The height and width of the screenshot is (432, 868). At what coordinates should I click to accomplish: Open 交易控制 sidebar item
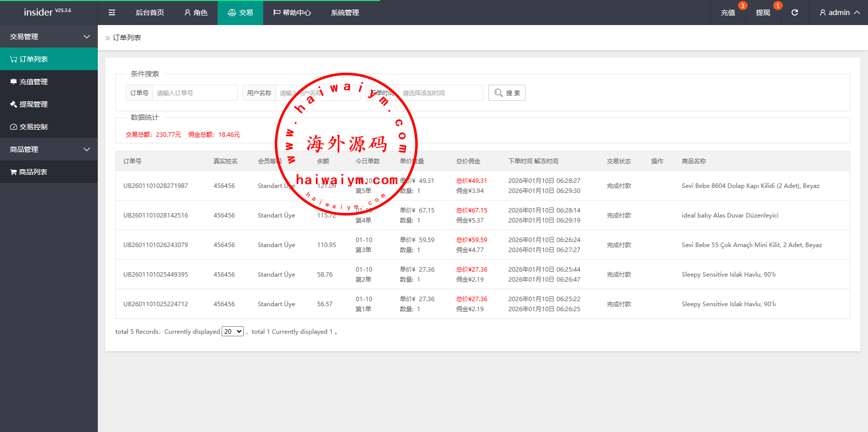pos(49,127)
